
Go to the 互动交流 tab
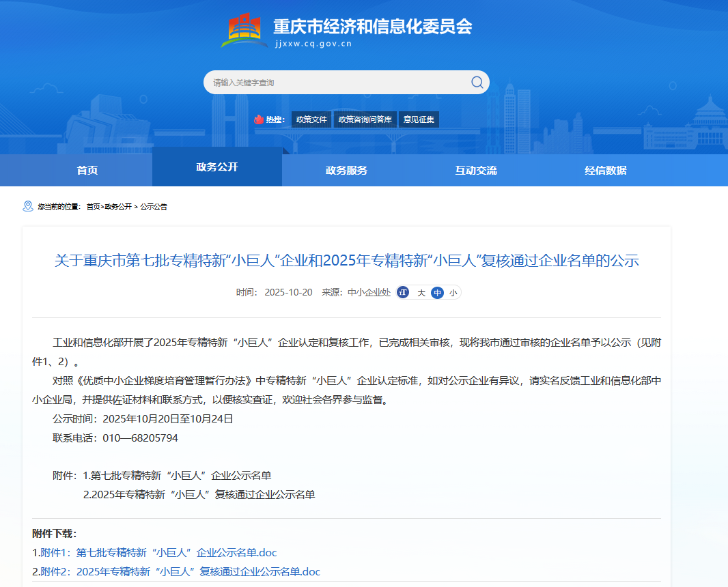coord(476,171)
